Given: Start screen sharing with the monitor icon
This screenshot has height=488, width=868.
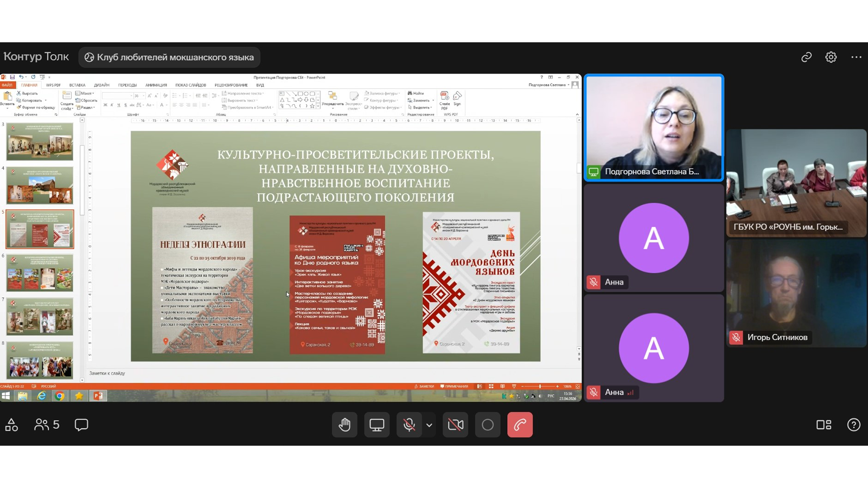Looking at the screenshot, I should click(x=376, y=425).
